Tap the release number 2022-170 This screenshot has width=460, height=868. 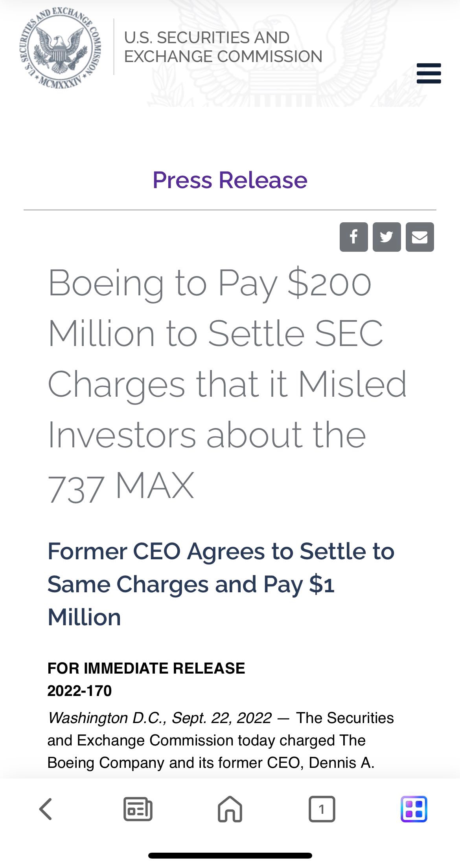point(79,691)
